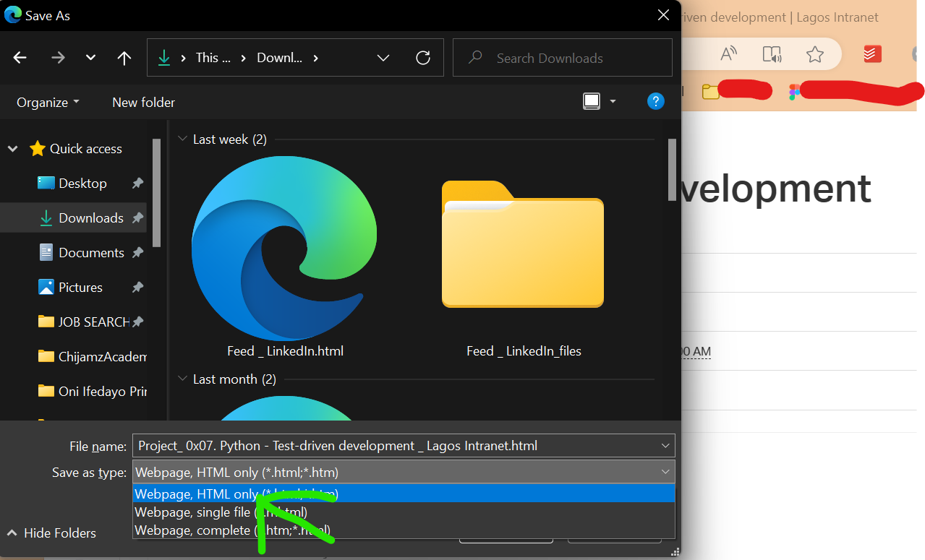
Task: Open the Immersive reader icon in Edge
Action: [772, 54]
